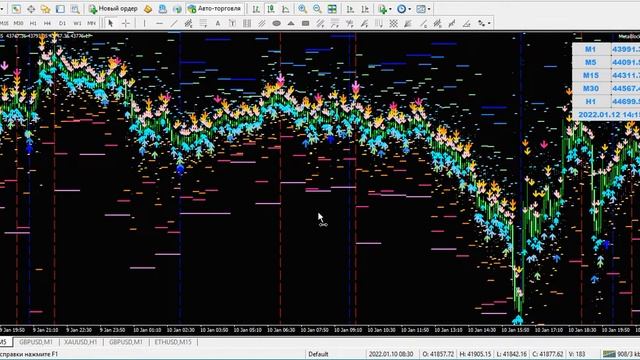Switch chart to line chart mode
Viewport: 640px width, 360px height.
[285, 9]
